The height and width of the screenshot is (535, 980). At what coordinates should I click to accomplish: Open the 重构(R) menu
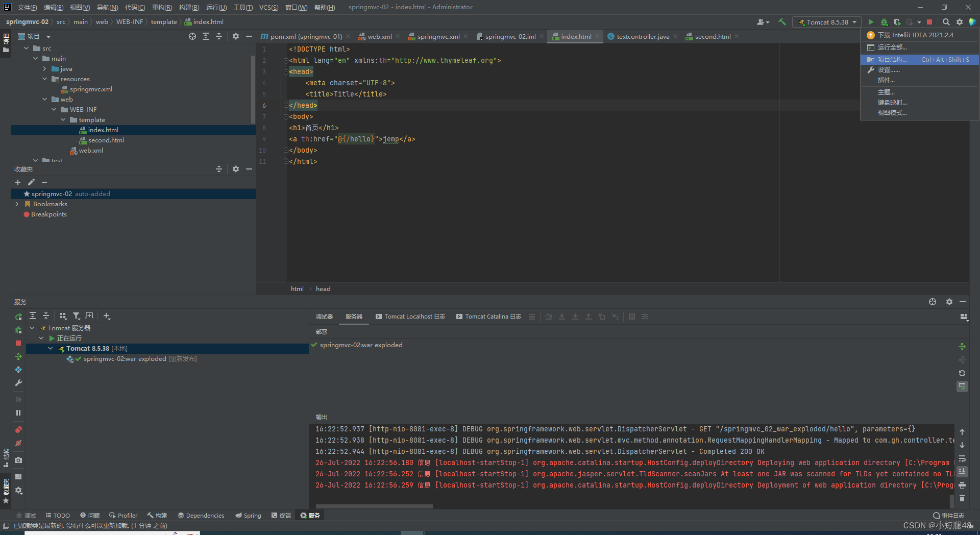coord(162,7)
